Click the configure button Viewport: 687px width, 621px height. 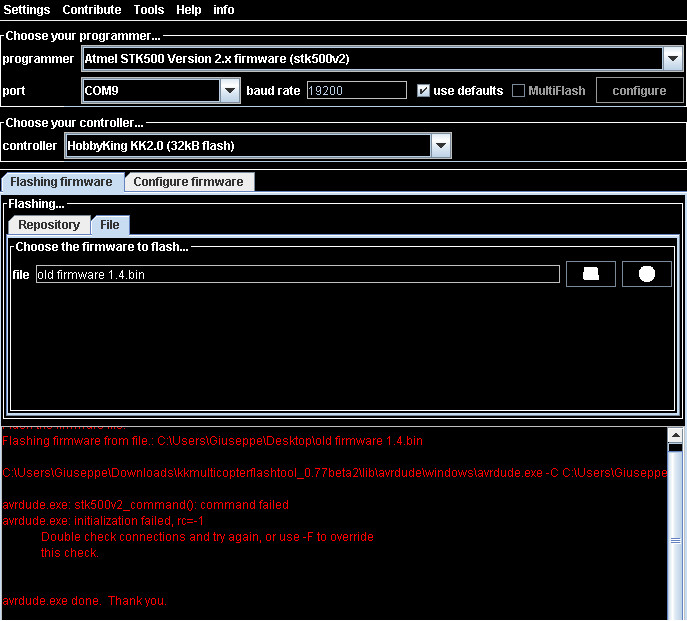point(639,91)
